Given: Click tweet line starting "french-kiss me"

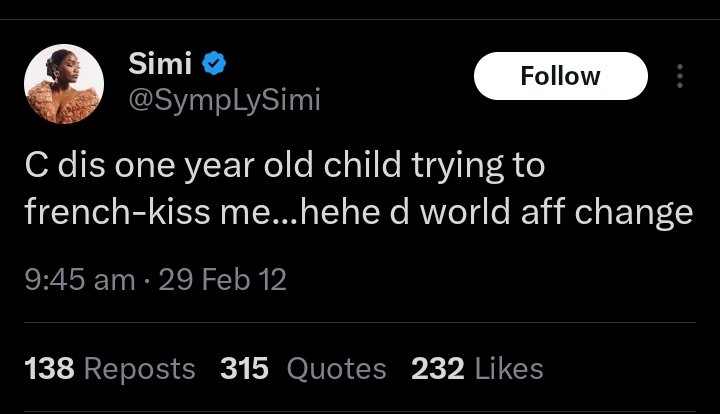Looking at the screenshot, I should tap(358, 213).
